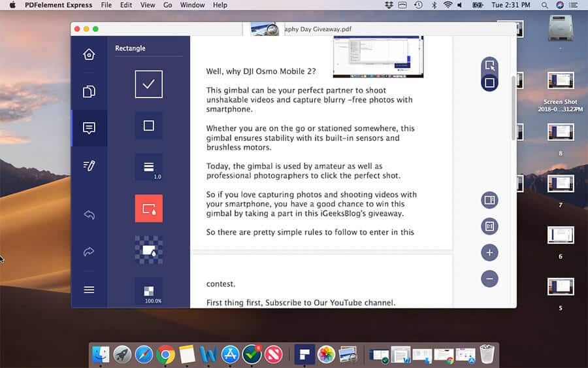Open Photos from the Dock
The height and width of the screenshot is (368, 588).
[x=326, y=354]
